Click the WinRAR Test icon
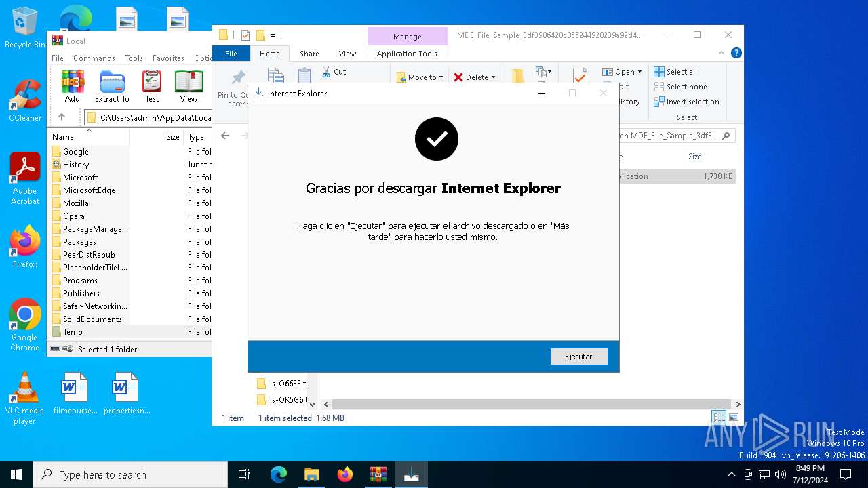The width and height of the screenshot is (868, 488). tap(152, 87)
